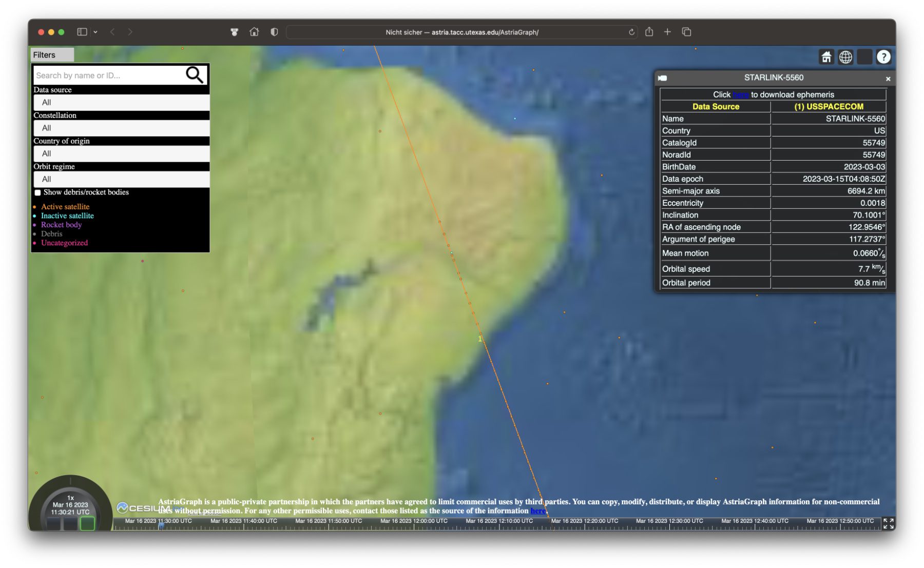The height and width of the screenshot is (568, 924).
Task: Open the Data source dropdown
Action: pos(121,102)
